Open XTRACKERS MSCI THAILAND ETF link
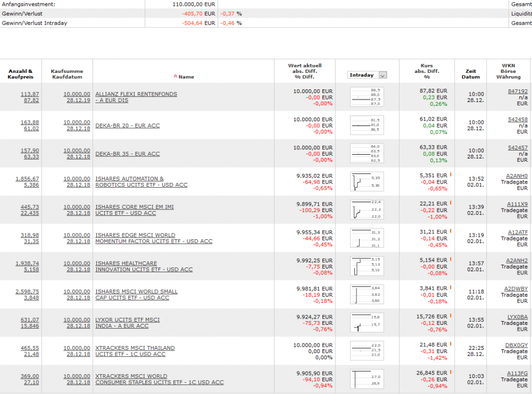Image resolution: width=532 pixels, height=394 pixels. click(x=135, y=351)
